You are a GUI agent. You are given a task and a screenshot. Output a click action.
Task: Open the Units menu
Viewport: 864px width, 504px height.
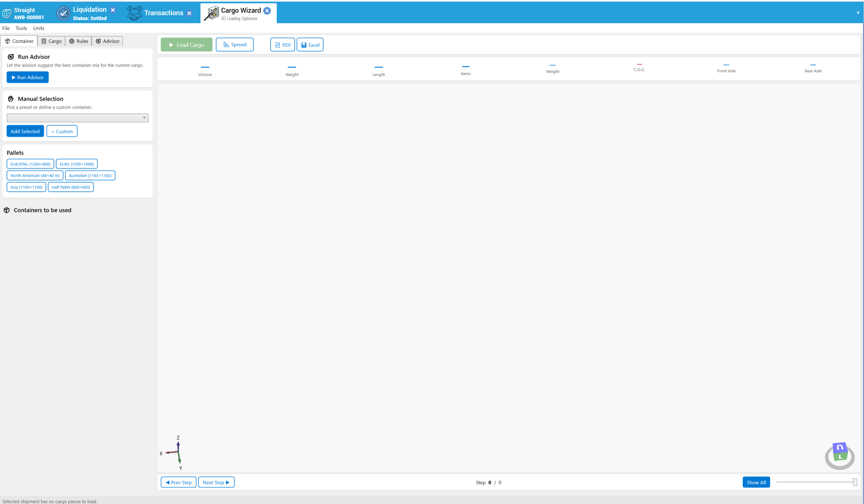39,28
